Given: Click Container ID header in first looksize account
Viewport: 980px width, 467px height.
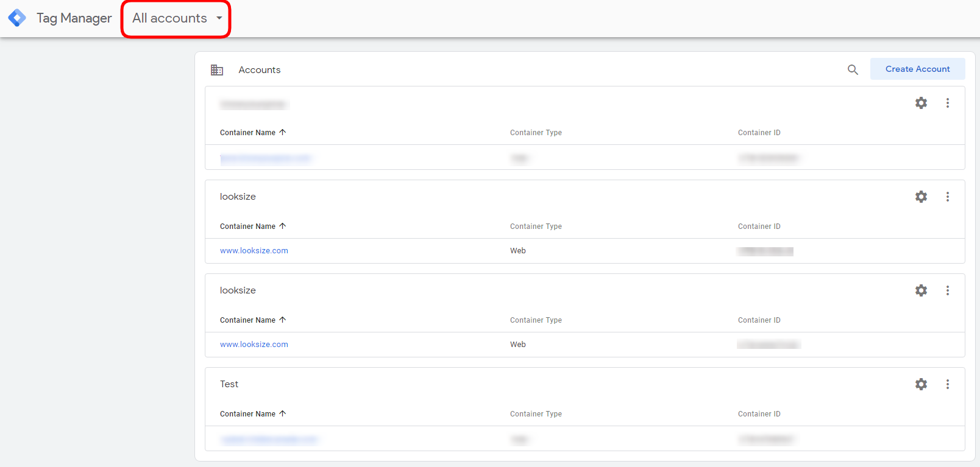Looking at the screenshot, I should (759, 226).
